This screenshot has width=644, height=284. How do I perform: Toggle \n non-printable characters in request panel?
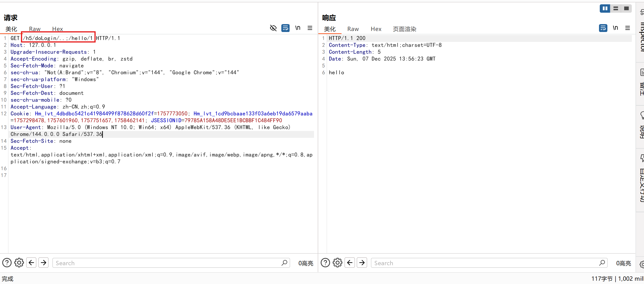pyautogui.click(x=298, y=28)
